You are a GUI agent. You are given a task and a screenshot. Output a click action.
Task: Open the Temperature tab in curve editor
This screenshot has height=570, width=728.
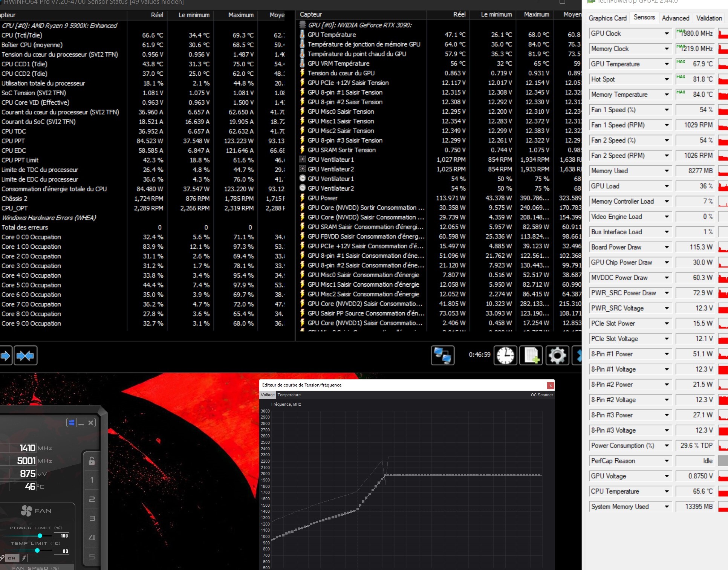289,395
